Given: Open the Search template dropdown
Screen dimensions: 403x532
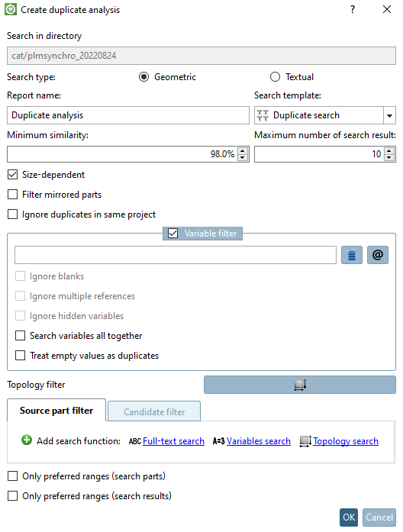Looking at the screenshot, I should tap(389, 115).
